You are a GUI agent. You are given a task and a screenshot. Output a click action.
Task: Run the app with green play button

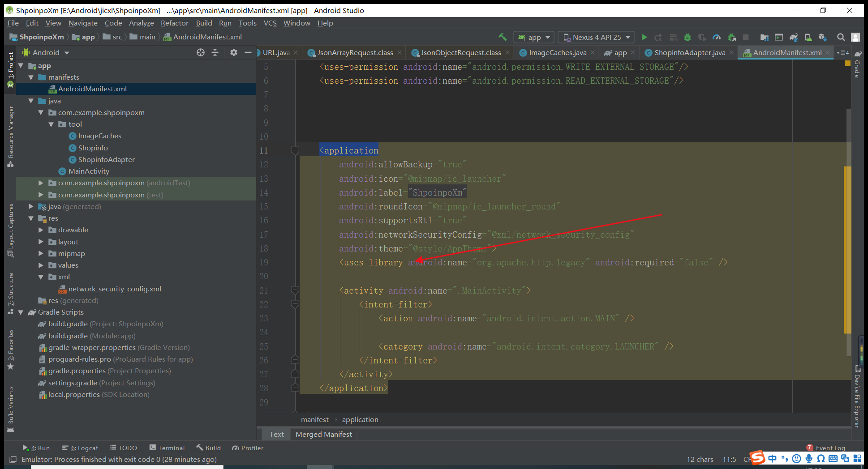click(x=644, y=37)
